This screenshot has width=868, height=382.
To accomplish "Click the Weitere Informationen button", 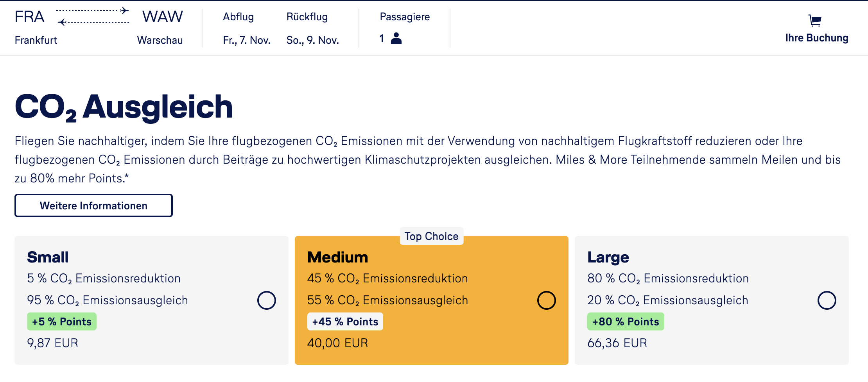I will 93,205.
